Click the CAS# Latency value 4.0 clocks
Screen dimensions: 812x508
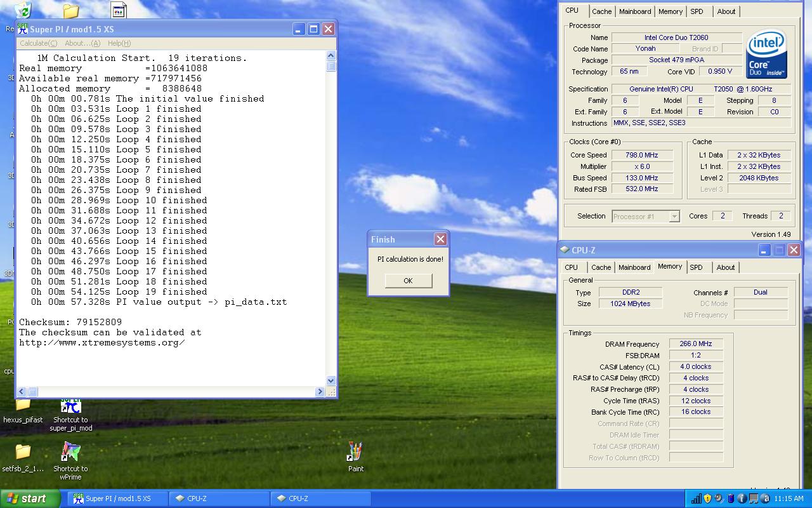coord(696,367)
